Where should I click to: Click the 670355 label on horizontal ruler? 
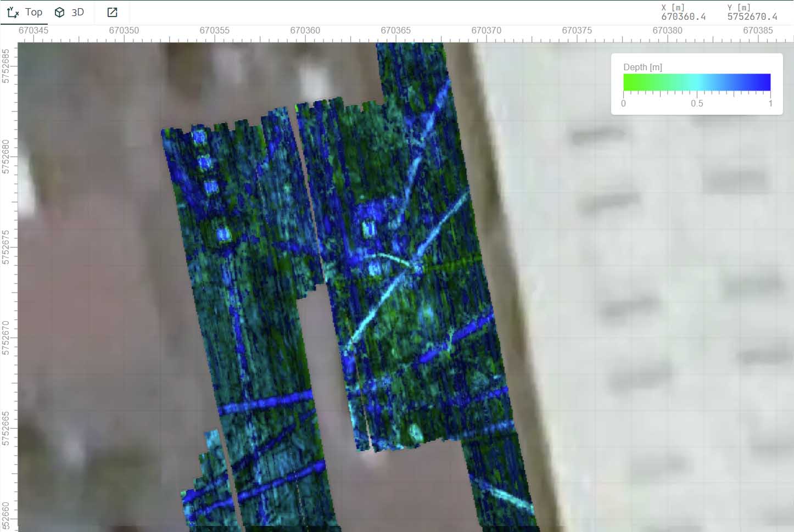214,30
